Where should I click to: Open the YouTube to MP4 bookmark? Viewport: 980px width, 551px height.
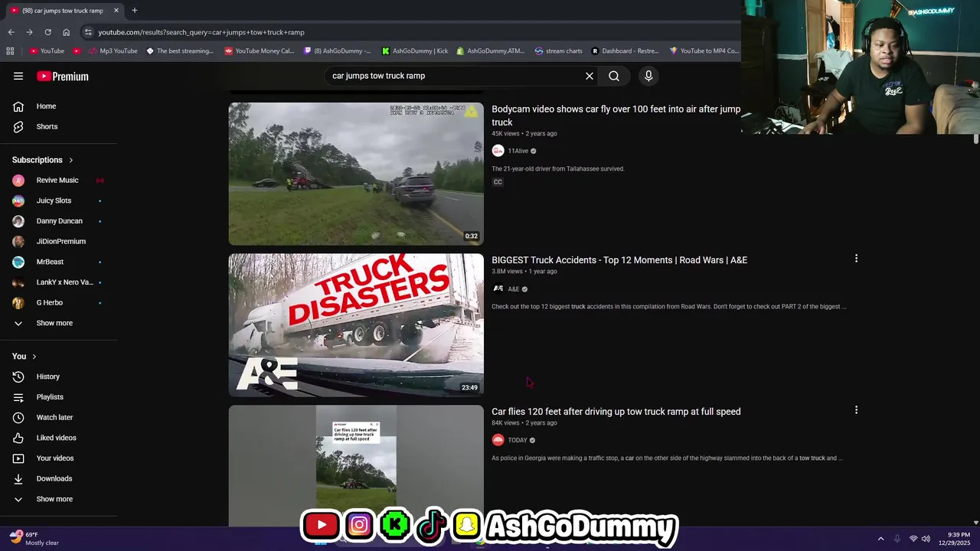pyautogui.click(x=704, y=51)
